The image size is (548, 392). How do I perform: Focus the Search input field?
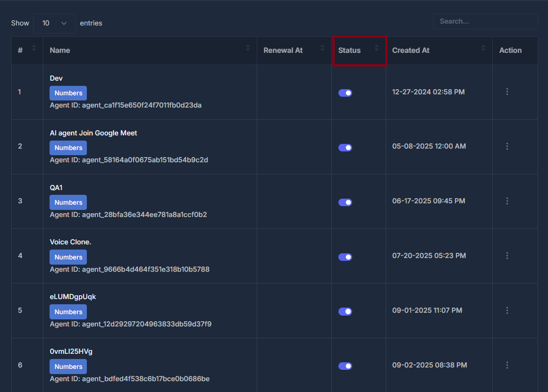tap(485, 21)
